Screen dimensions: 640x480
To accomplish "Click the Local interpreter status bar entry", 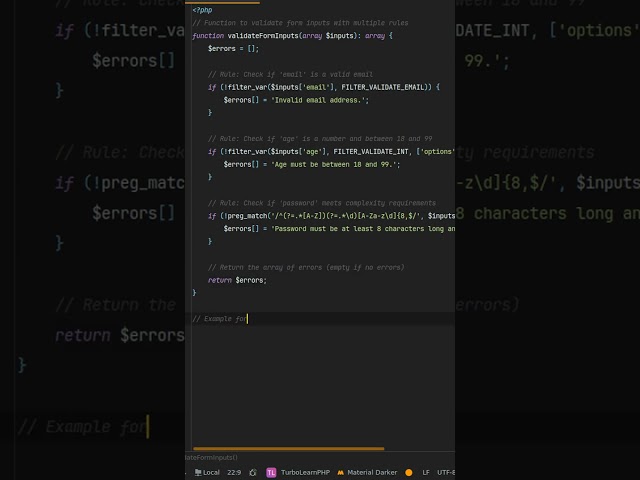I will click(x=207, y=472).
